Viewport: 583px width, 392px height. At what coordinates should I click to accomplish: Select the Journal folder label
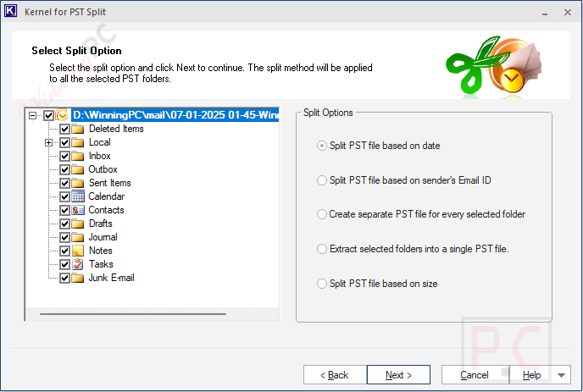[x=103, y=237]
